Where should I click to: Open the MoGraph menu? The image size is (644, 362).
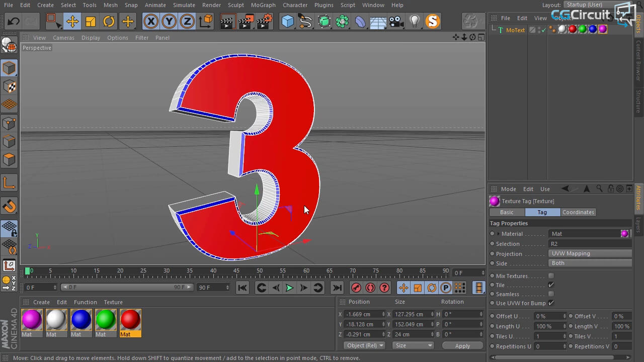tap(263, 5)
